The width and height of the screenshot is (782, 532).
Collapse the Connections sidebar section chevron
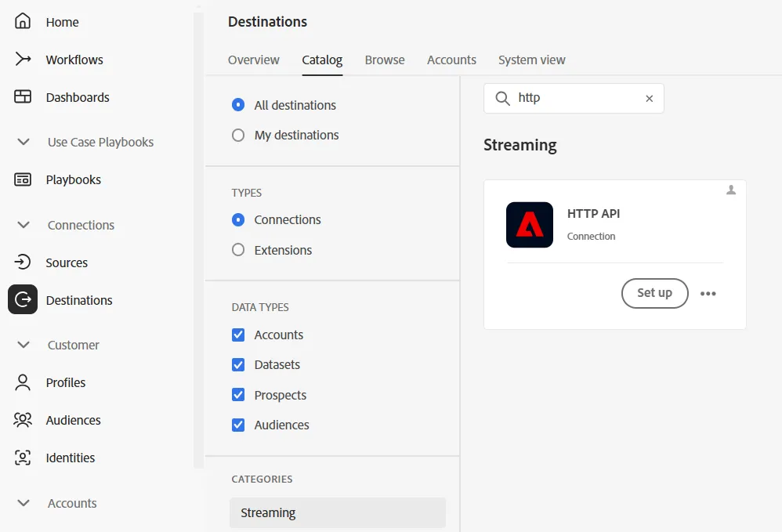[x=23, y=225]
